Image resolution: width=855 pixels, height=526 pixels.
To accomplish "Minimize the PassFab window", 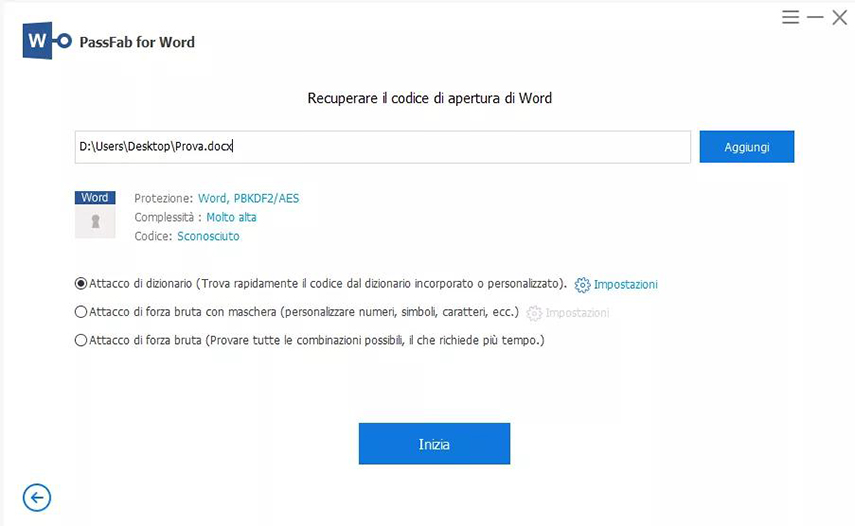I will (x=815, y=18).
